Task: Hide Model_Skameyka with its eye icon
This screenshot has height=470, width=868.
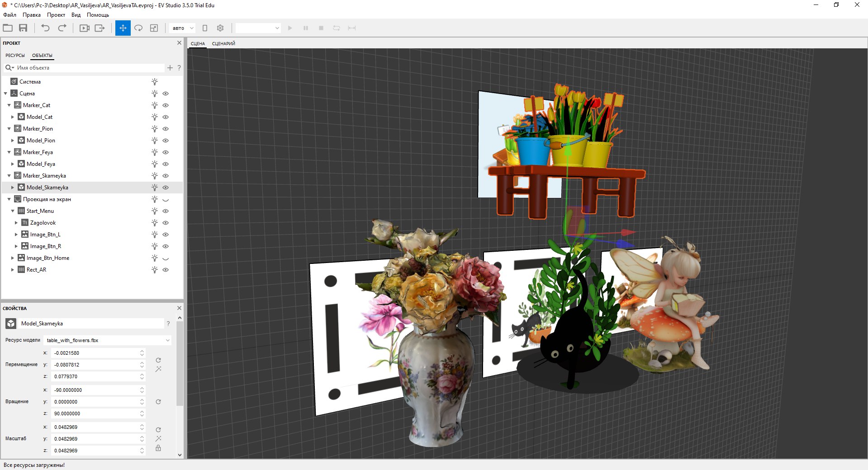Action: coord(166,188)
